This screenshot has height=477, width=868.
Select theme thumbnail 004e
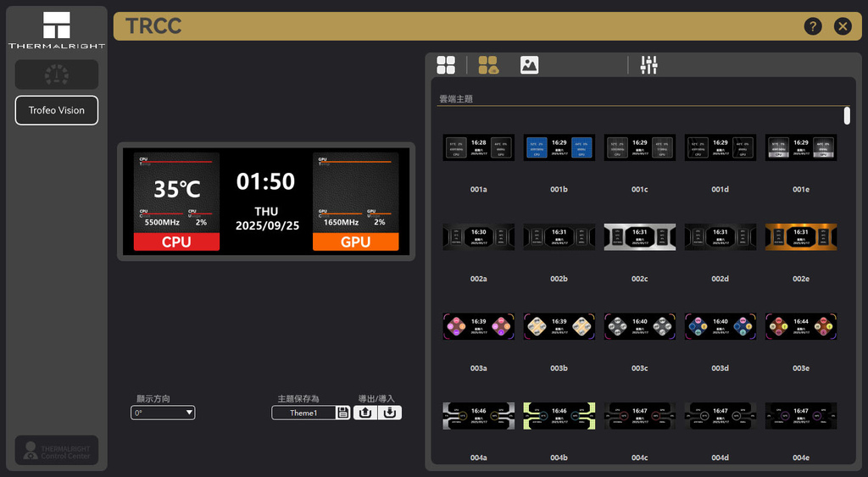pyautogui.click(x=801, y=416)
